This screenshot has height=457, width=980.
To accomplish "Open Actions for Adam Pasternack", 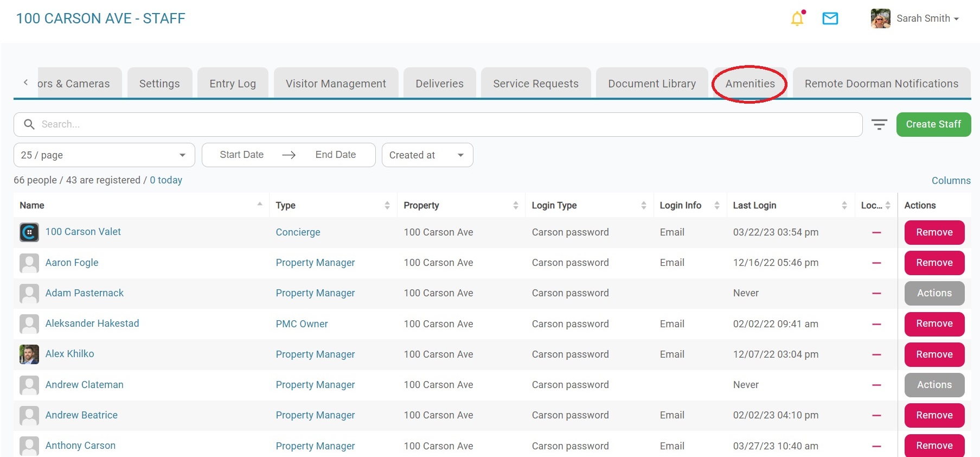I will [934, 293].
